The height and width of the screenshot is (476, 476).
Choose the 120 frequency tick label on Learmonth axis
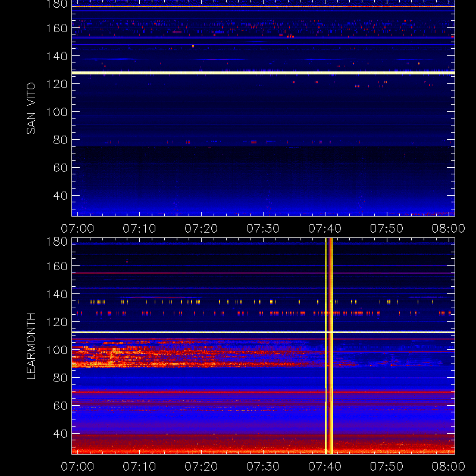pos(57,322)
